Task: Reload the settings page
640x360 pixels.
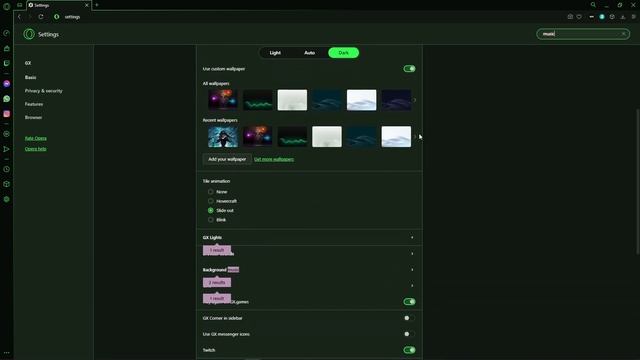Action: tap(41, 17)
